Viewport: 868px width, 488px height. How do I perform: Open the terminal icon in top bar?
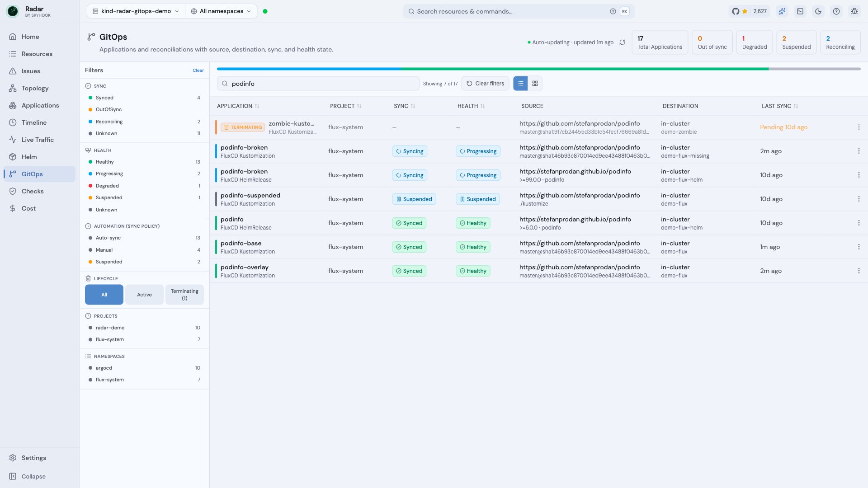click(x=800, y=11)
